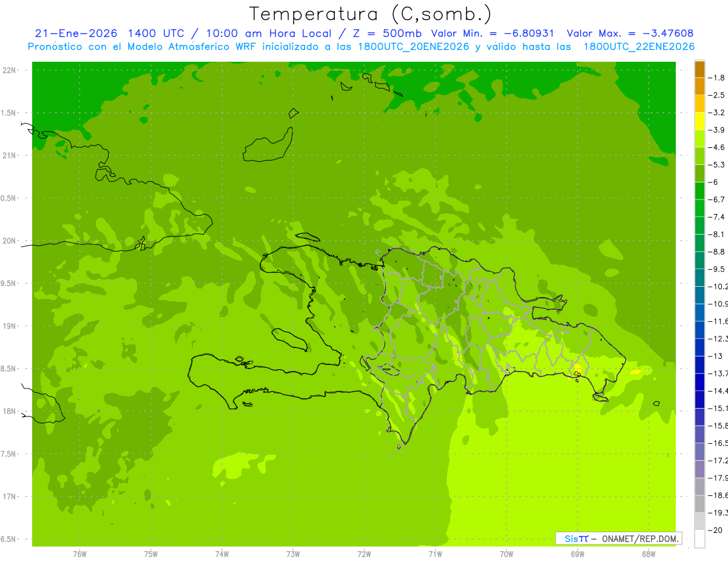Click the '-4.6' legend value

[717, 147]
